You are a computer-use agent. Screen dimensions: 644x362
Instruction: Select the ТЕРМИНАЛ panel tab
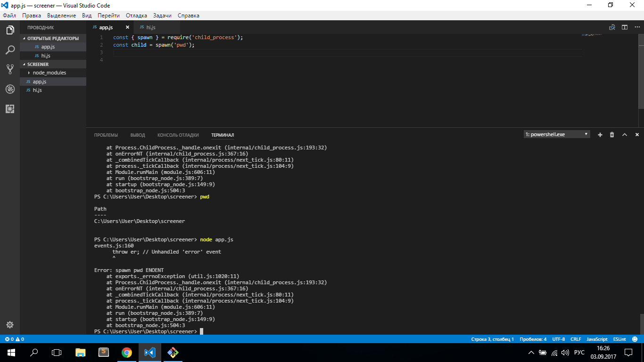(223, 135)
